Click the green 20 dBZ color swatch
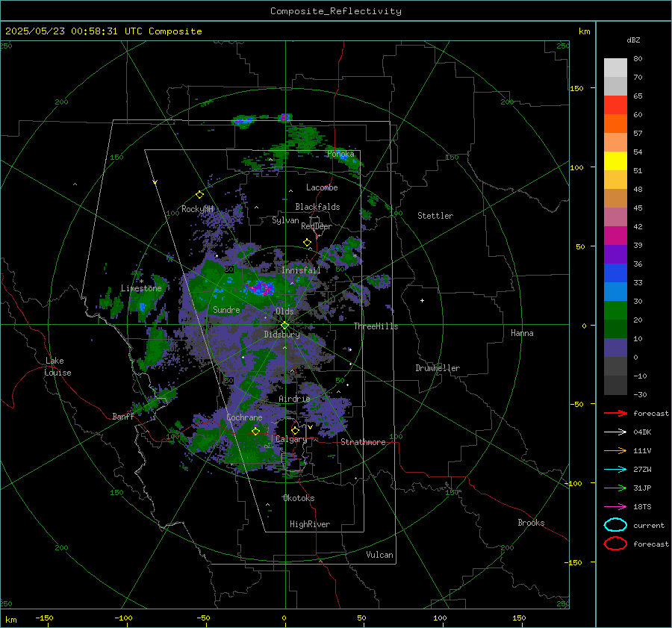This screenshot has width=672, height=628. click(x=615, y=311)
